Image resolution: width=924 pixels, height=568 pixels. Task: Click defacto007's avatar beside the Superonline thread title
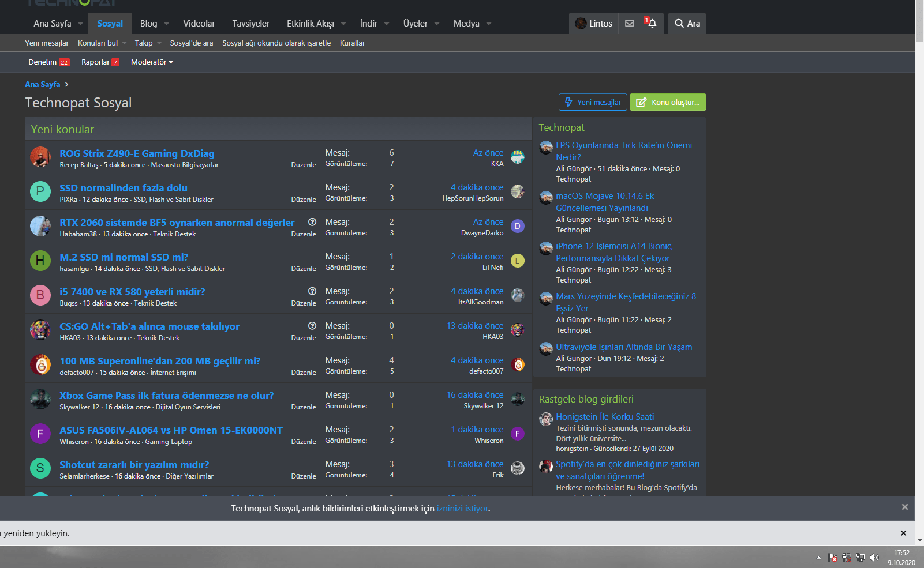[x=40, y=364]
